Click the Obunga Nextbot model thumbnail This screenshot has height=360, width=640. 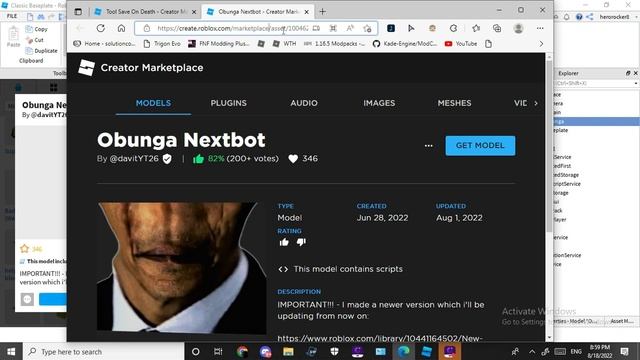click(182, 267)
